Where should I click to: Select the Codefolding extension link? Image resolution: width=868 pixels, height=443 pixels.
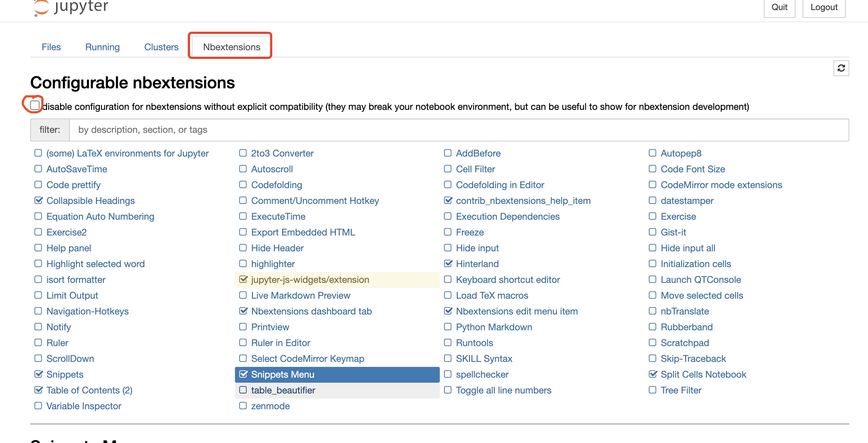[x=276, y=185]
